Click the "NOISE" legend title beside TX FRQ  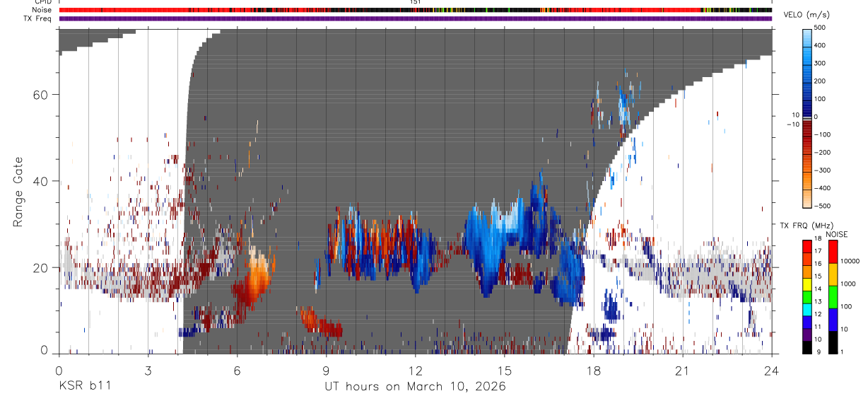pyautogui.click(x=836, y=234)
